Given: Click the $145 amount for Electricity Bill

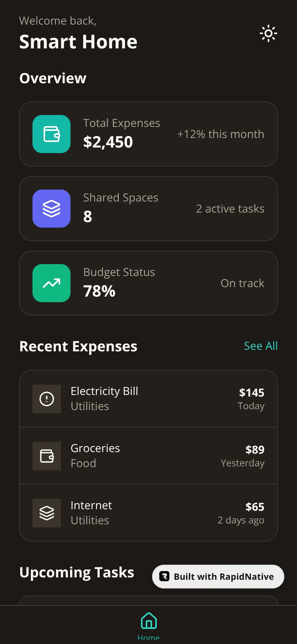Looking at the screenshot, I should [x=251, y=393].
